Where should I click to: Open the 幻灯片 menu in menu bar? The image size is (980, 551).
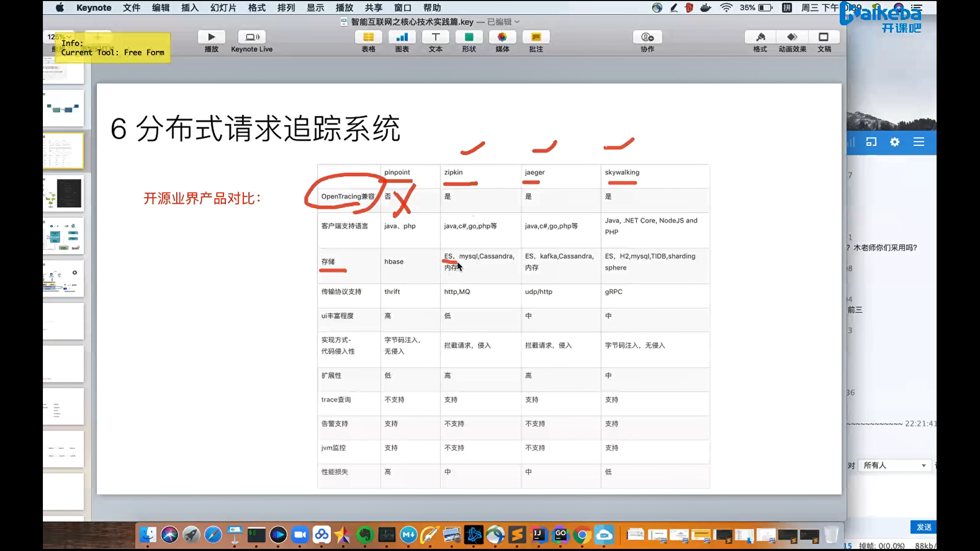223,8
